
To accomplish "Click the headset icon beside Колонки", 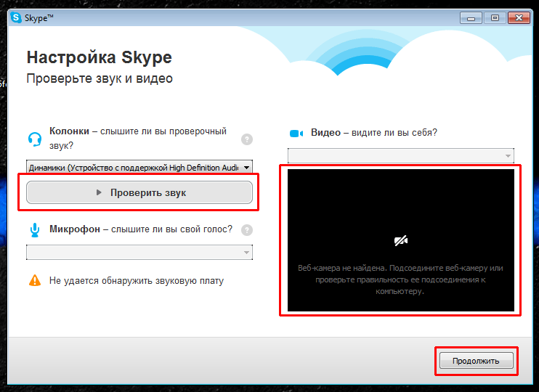I will 35,139.
